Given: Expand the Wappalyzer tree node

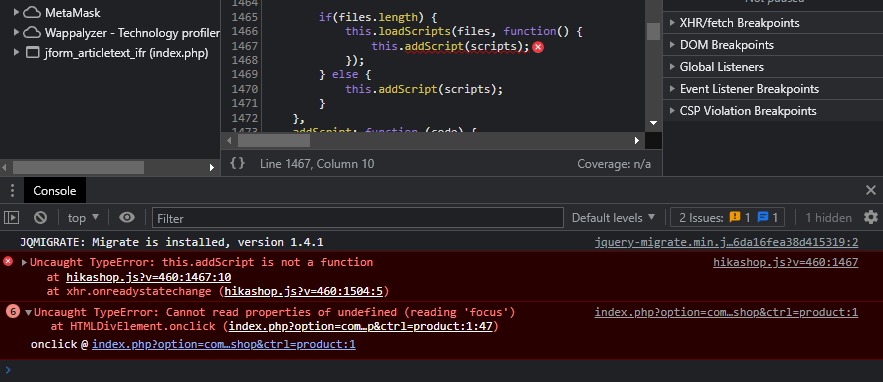Looking at the screenshot, I should point(16,32).
